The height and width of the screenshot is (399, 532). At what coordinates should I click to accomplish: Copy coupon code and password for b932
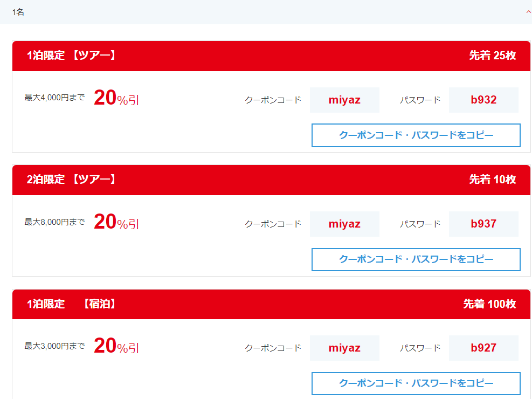tap(416, 135)
